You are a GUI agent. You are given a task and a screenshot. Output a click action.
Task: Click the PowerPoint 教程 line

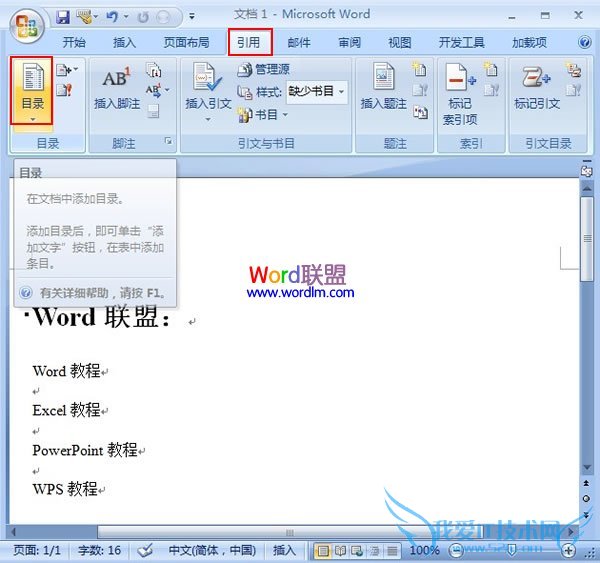pyautogui.click(x=85, y=450)
